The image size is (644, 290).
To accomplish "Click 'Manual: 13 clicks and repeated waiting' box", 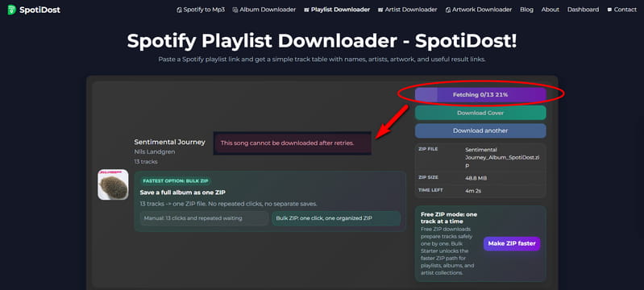I will coord(204,218).
